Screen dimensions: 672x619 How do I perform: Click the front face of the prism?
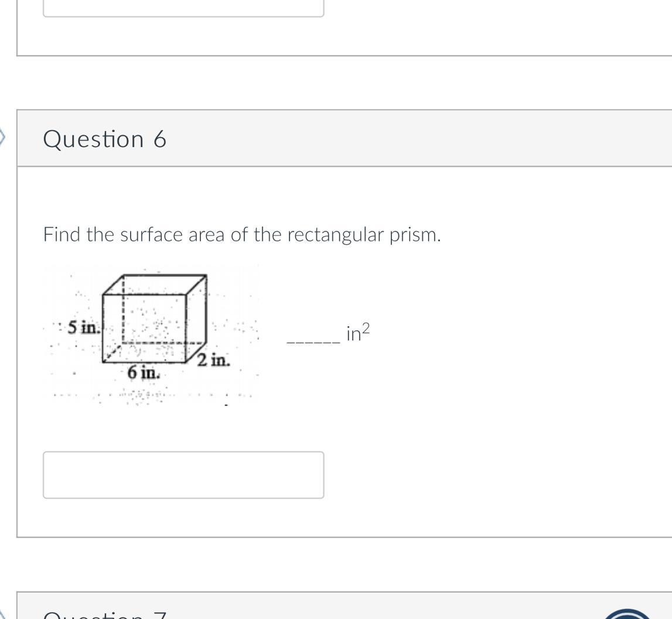pos(145,329)
